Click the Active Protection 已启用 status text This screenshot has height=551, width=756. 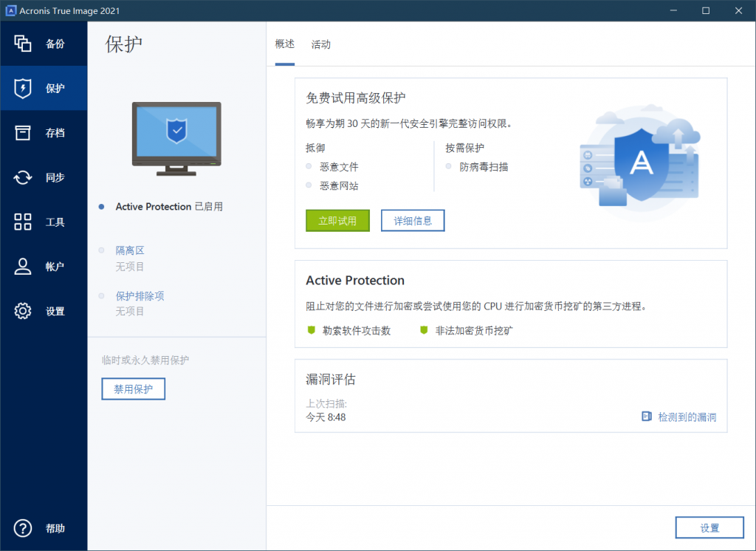coord(169,207)
